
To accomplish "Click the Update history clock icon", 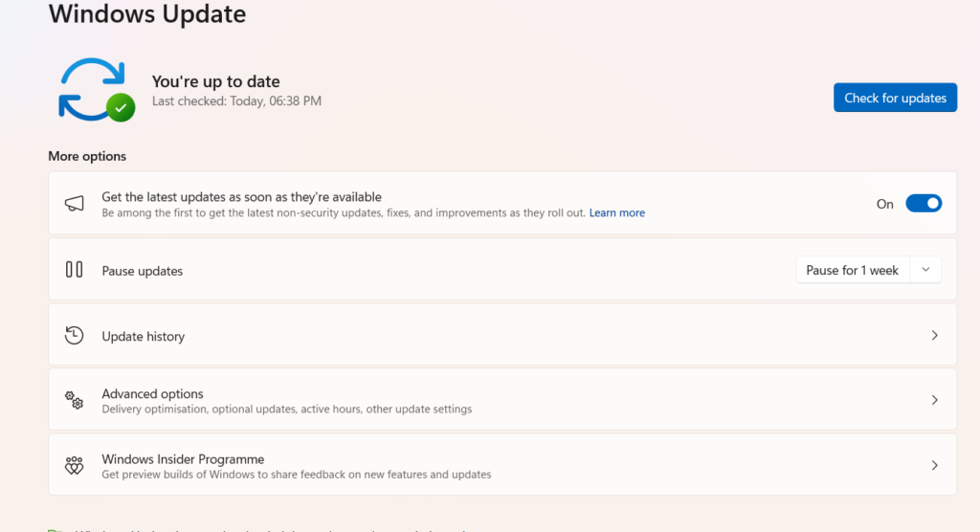I will point(74,335).
